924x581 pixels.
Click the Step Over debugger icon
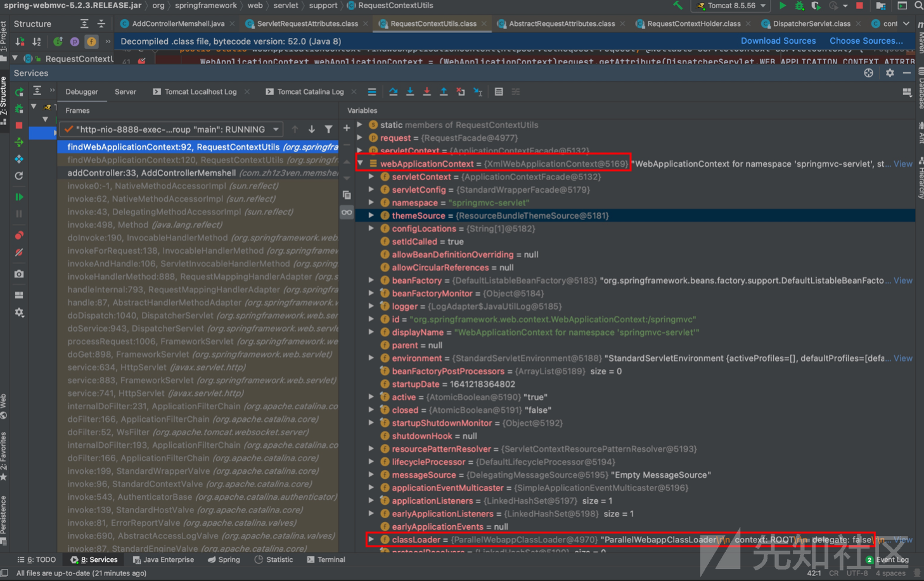tap(393, 92)
